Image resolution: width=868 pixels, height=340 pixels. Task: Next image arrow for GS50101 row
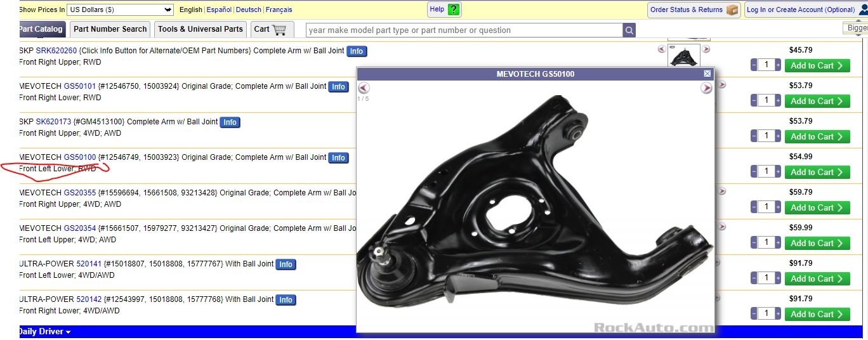tap(721, 84)
